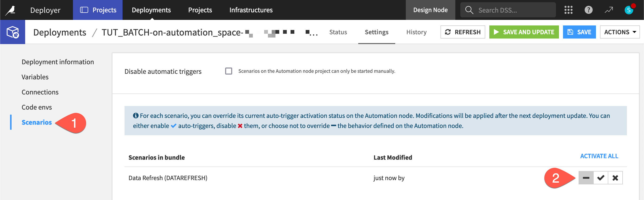The height and width of the screenshot is (200, 644).
Task: Click the info icon in the blue notice
Action: 136,115
